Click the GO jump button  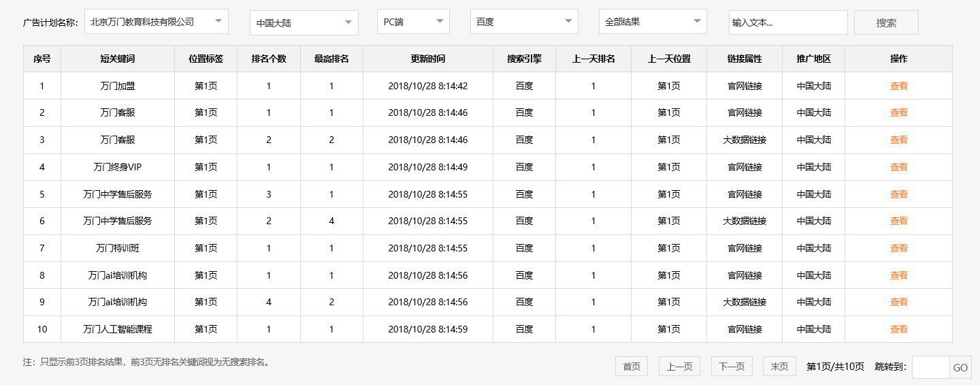(960, 367)
